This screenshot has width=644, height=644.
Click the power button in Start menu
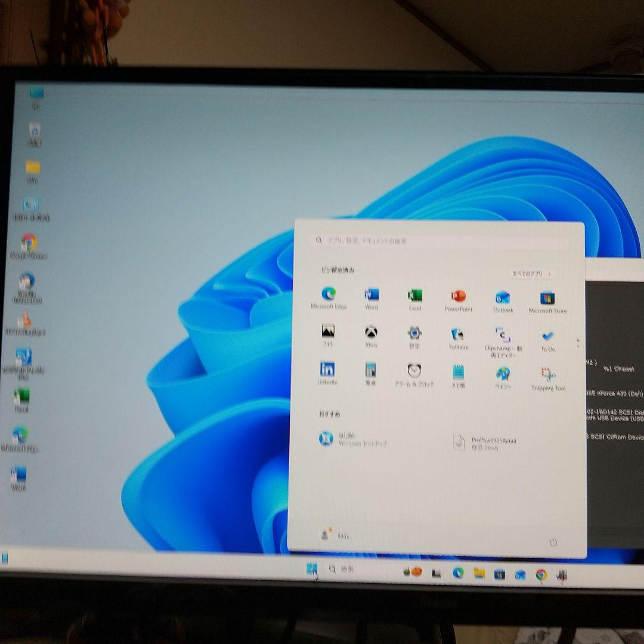(553, 542)
